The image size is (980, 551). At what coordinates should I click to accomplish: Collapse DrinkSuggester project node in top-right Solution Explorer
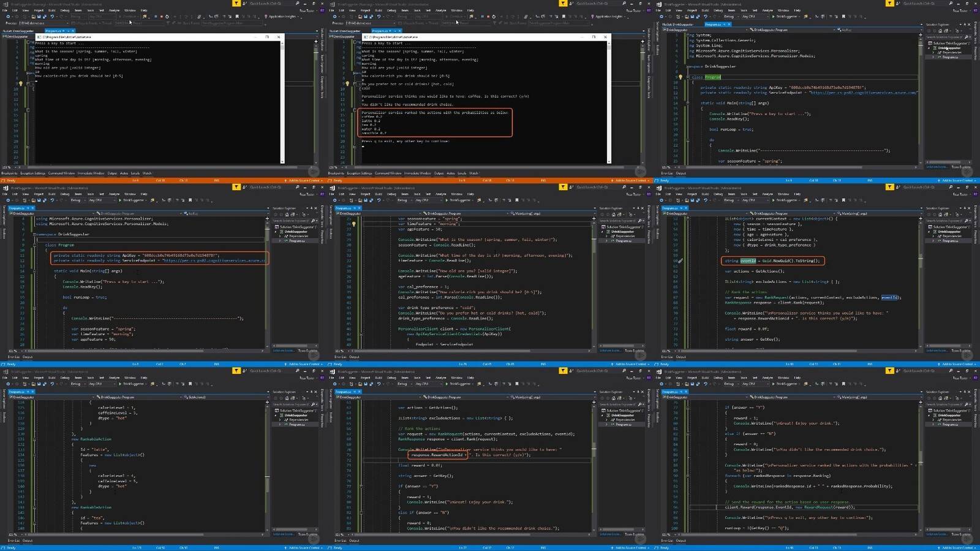click(929, 48)
